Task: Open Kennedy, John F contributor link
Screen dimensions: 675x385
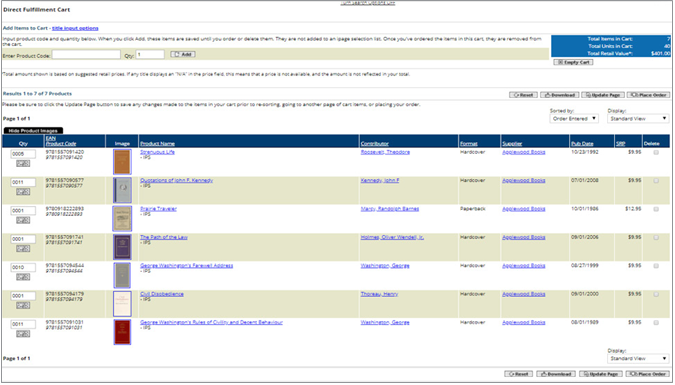Action: (380, 180)
